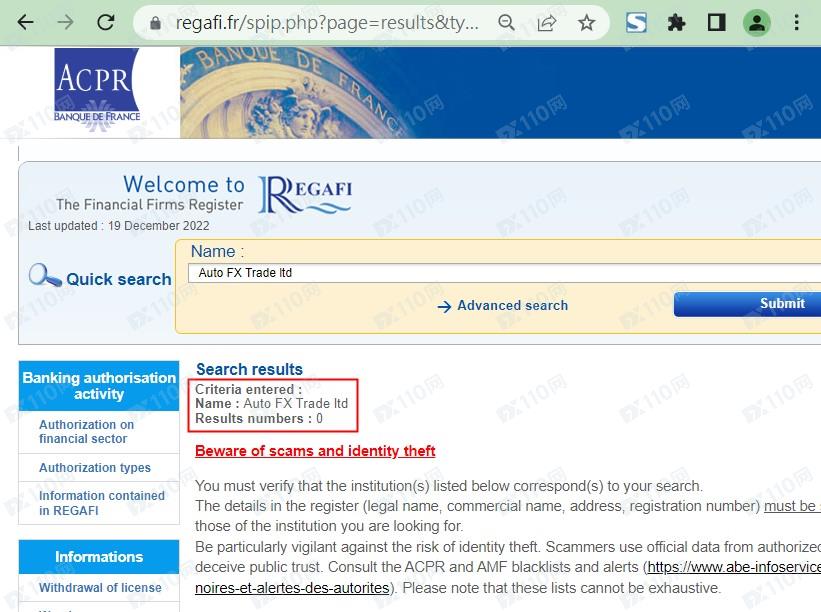The image size is (821, 612).
Task: Open the zoom magnifier in address bar
Action: pyautogui.click(x=507, y=22)
